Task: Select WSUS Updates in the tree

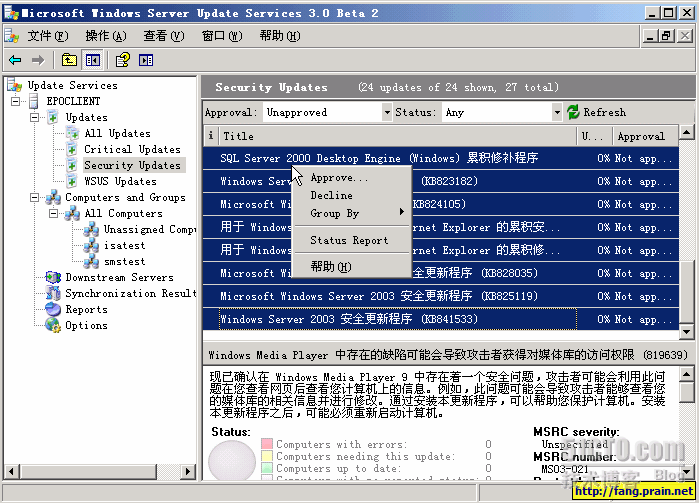Action: point(120,181)
